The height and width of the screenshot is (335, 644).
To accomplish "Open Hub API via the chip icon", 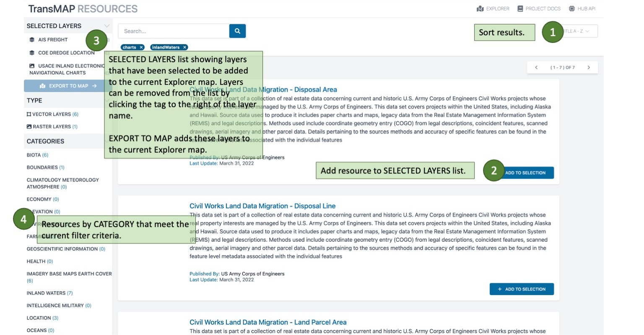I will pos(572,9).
